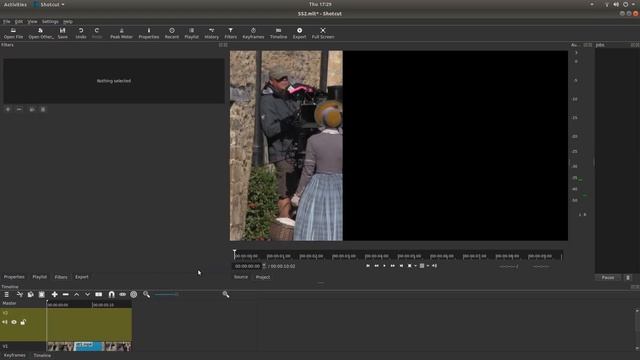Ripple delete with timeline minus icon

pos(65,294)
